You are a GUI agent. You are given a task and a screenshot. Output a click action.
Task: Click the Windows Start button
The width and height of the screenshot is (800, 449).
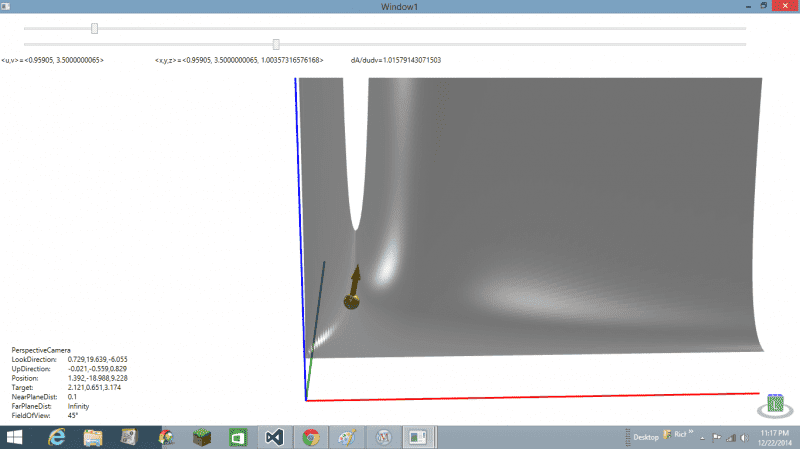(x=18, y=437)
